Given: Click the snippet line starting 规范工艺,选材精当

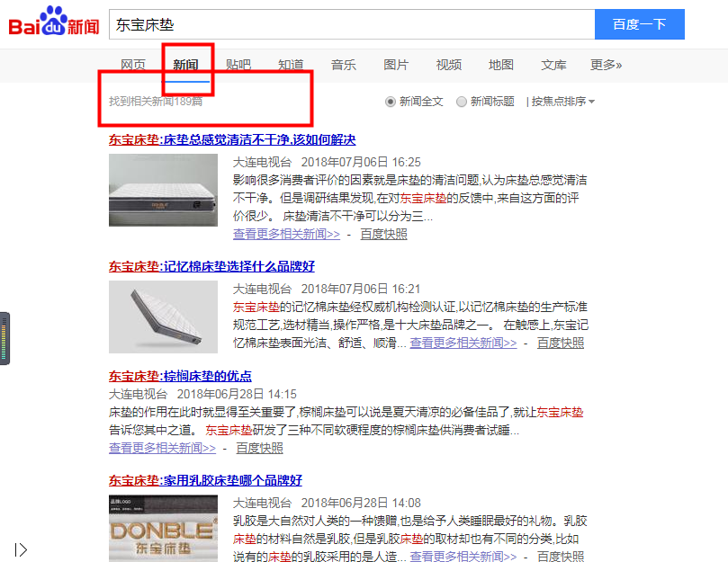Looking at the screenshot, I should (x=411, y=325).
